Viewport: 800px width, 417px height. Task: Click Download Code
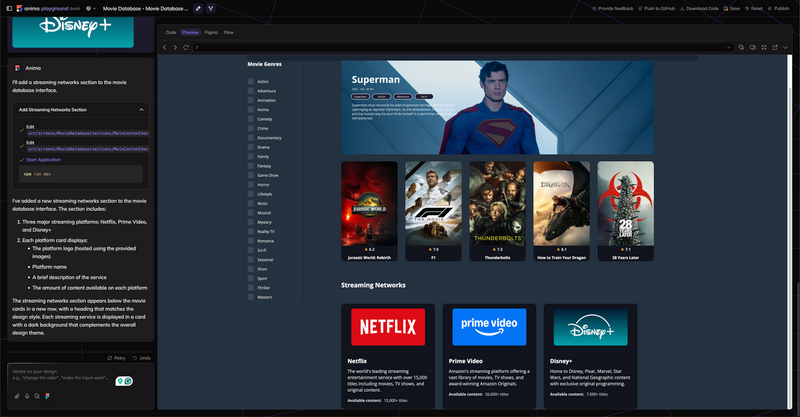pyautogui.click(x=699, y=8)
